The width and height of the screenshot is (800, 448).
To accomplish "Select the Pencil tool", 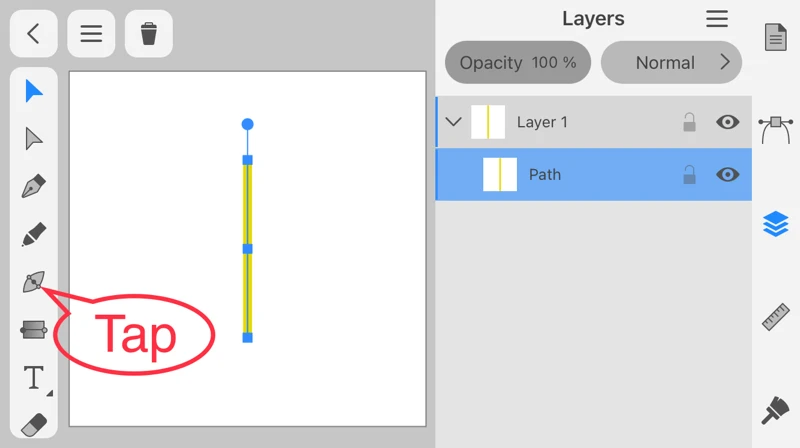I will (x=34, y=235).
